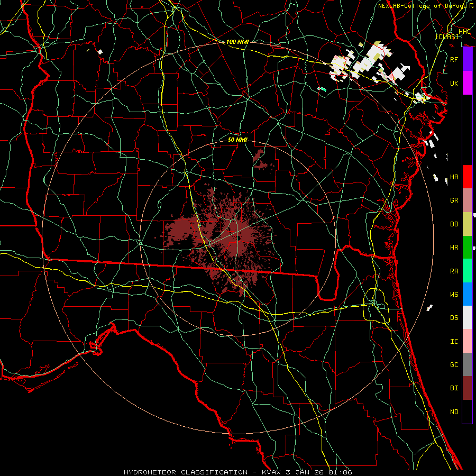Click the GC legend label
The image size is (476, 476).
pyautogui.click(x=454, y=364)
